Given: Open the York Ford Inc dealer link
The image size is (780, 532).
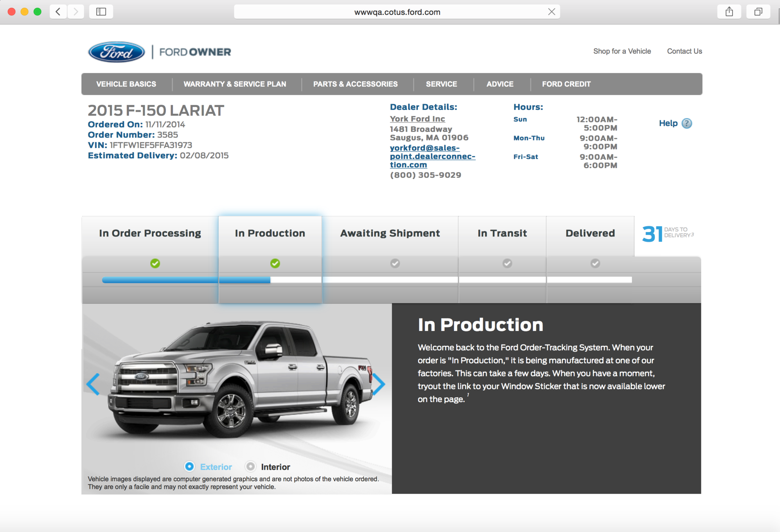Looking at the screenshot, I should click(x=417, y=119).
